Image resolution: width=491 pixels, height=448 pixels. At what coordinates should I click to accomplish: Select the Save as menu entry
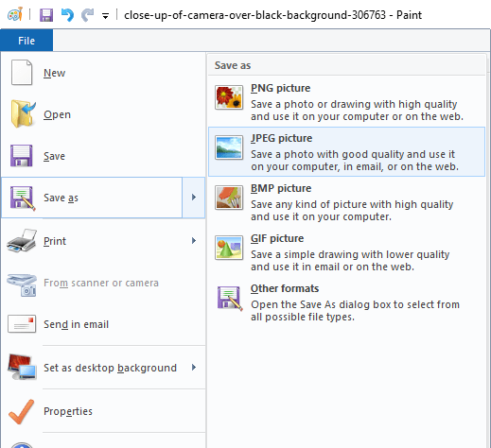(92, 198)
